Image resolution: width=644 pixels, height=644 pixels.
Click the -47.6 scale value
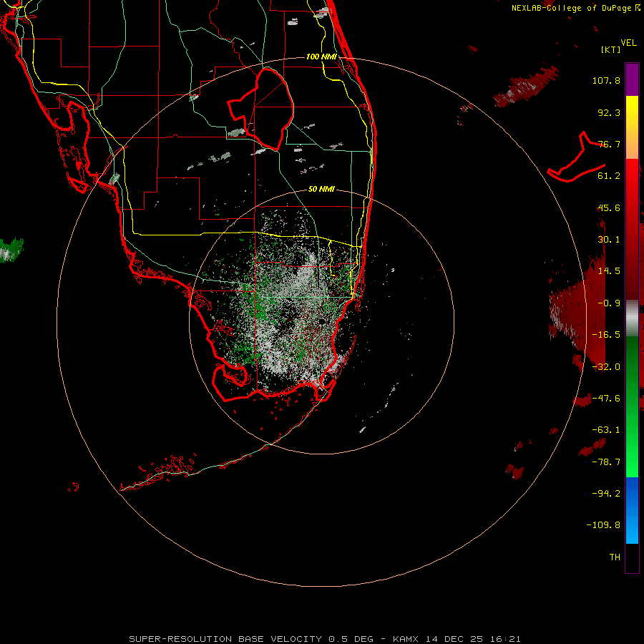(606, 399)
